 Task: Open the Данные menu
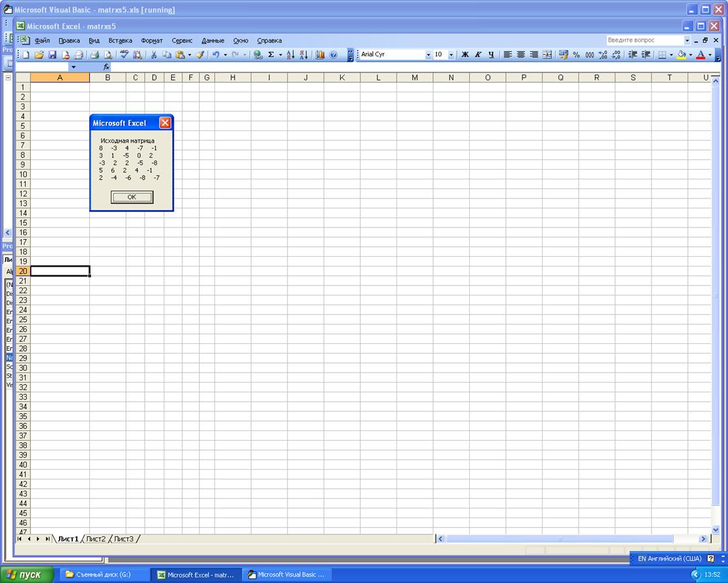click(213, 41)
